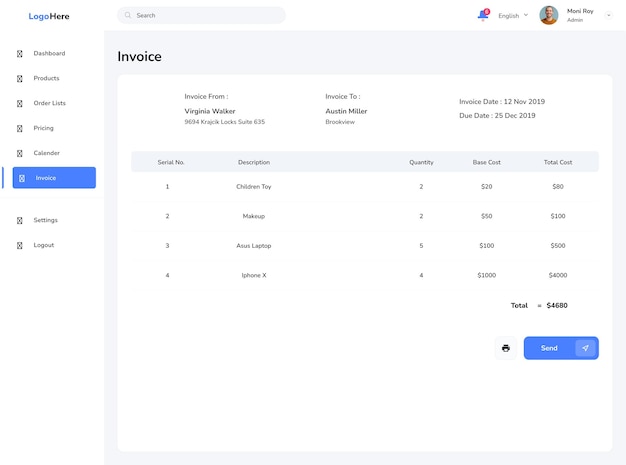Click the paper plane icon on Send

point(585,348)
